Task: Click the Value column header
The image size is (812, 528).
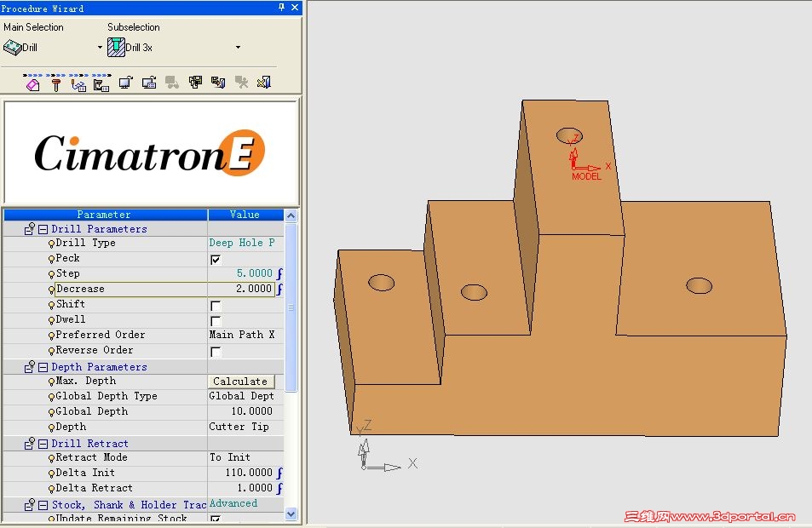Action: (x=245, y=215)
